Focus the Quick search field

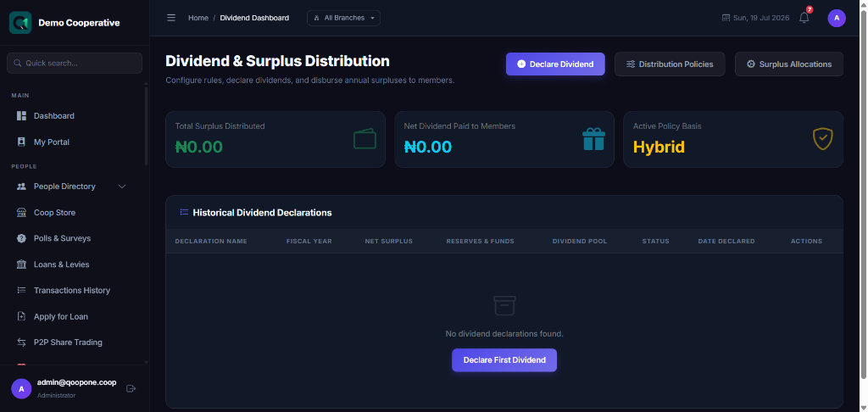tap(75, 63)
